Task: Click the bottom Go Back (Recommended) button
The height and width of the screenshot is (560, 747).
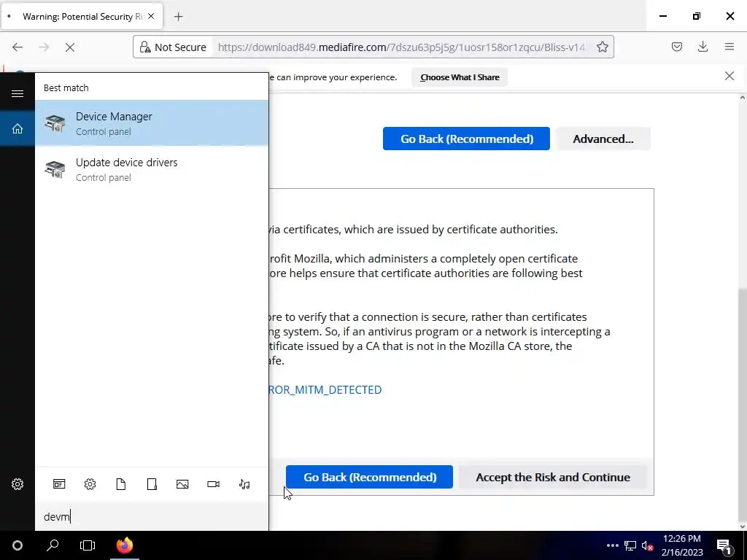Action: pos(370,477)
